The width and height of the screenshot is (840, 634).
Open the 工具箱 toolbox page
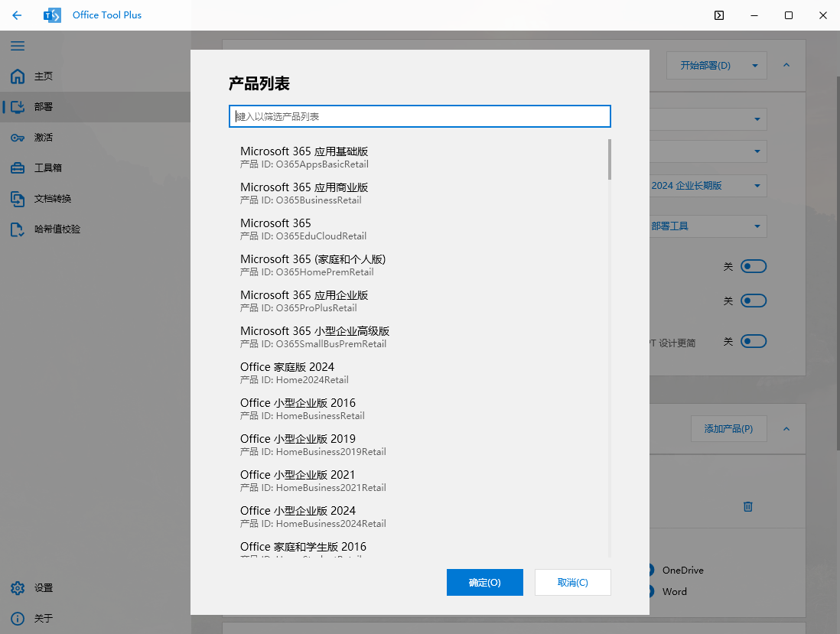click(47, 168)
